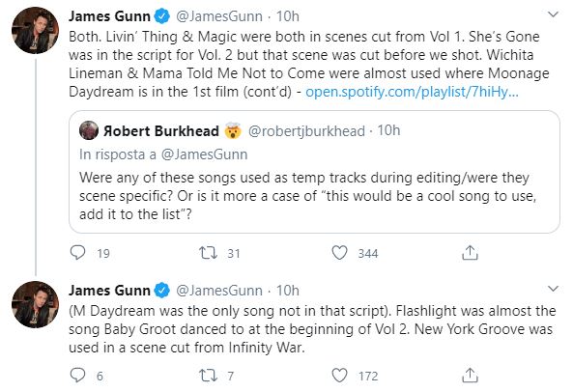This screenshot has height=392, width=573.
Task: Retweet the first tweet with 31 retweets
Action: 208,253
